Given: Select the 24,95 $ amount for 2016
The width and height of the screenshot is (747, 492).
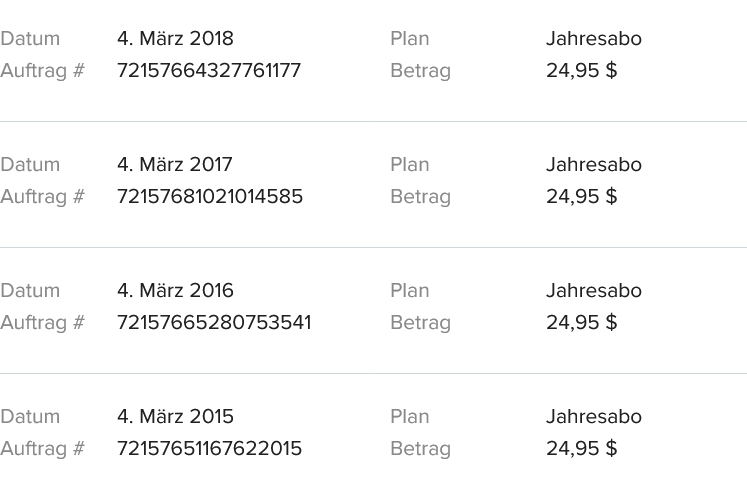Looking at the screenshot, I should [582, 322].
